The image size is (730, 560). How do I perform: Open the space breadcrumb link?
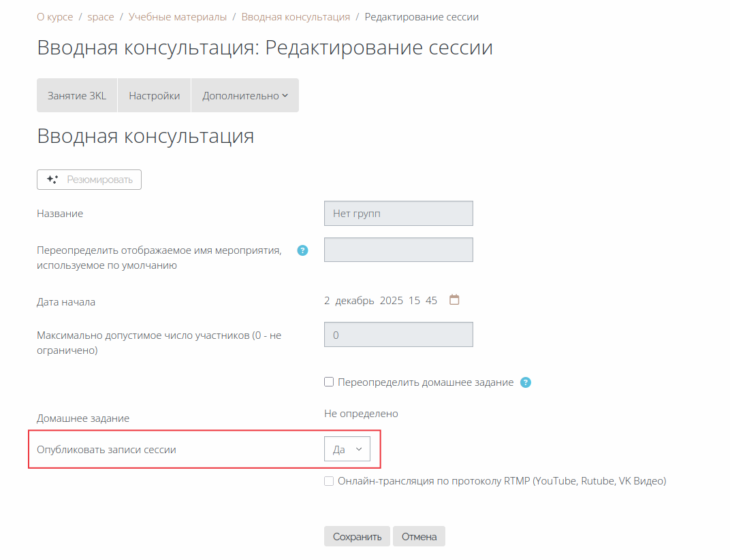[101, 17]
